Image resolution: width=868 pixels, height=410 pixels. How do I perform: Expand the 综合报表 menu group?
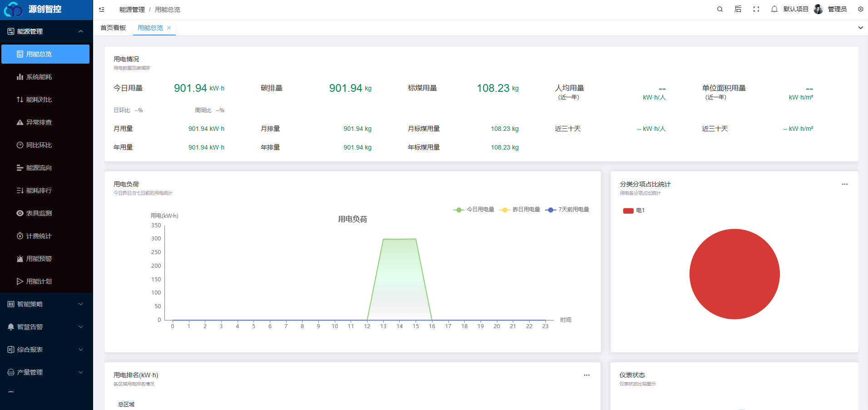point(46,350)
